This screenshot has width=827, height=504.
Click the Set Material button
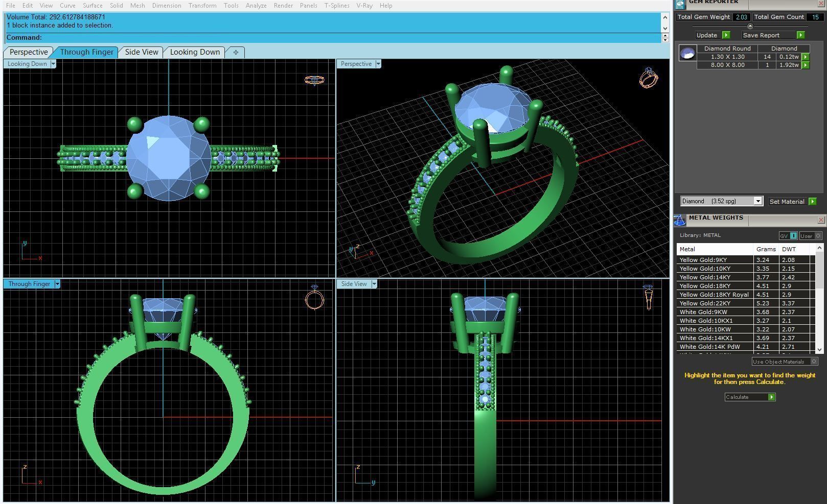(x=787, y=202)
